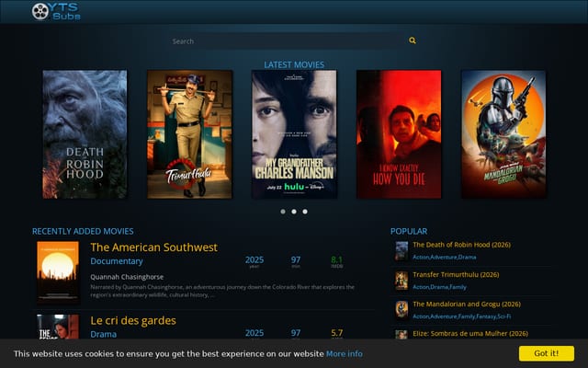Dismiss cookie banner with Got it!
The width and height of the screenshot is (588, 368).
pyautogui.click(x=547, y=353)
